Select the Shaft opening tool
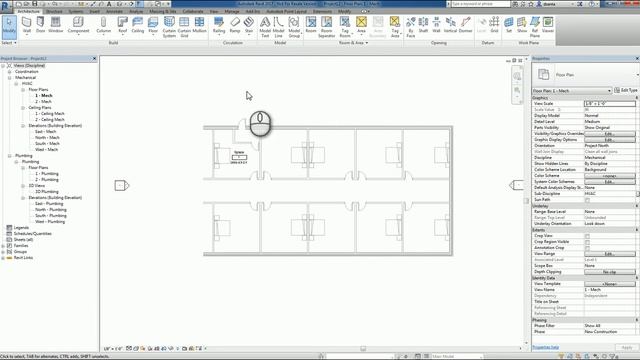Viewport: 640px width, 360px height. [423, 25]
